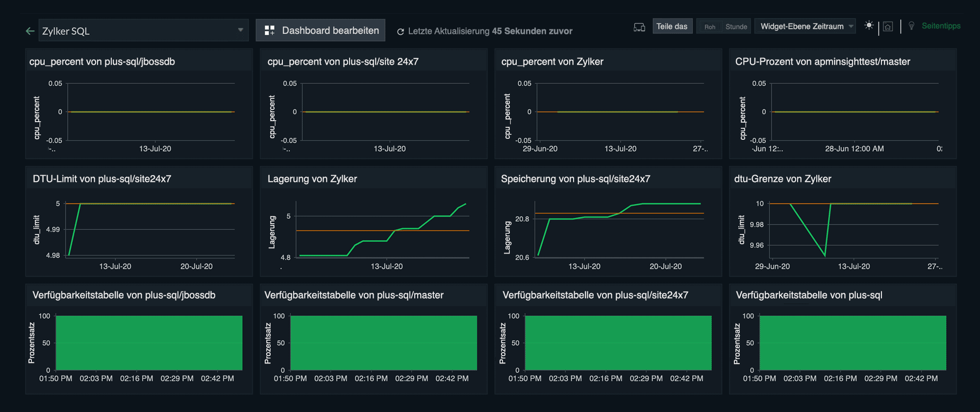
Task: Switch to Stunde data granularity
Action: (736, 27)
